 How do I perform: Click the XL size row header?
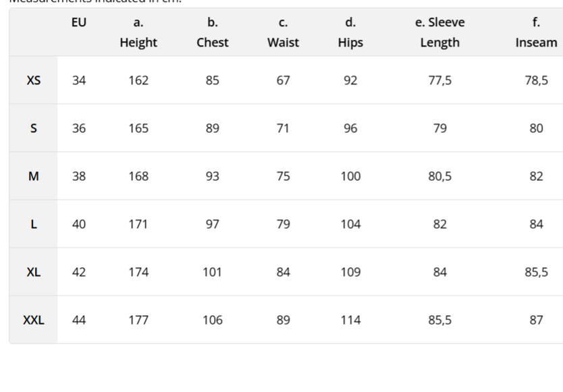tap(33, 272)
